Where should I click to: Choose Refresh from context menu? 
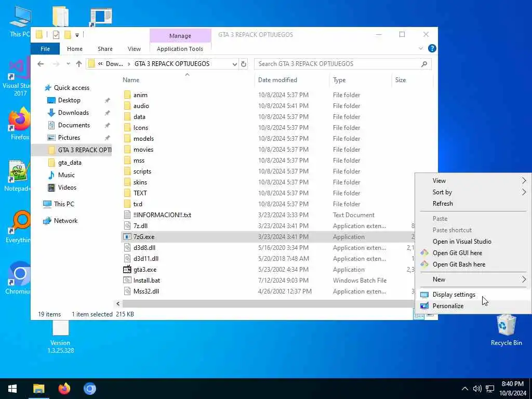473,204
